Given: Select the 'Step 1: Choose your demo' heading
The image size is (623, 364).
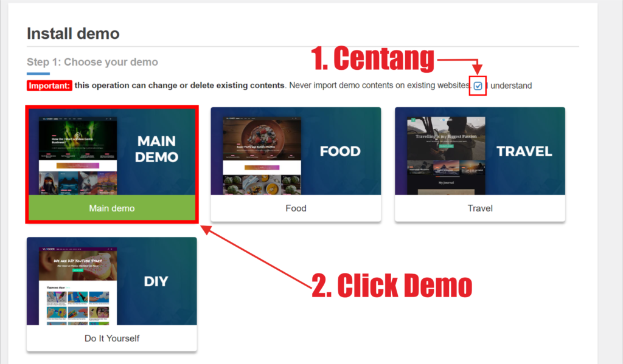Looking at the screenshot, I should click(92, 62).
